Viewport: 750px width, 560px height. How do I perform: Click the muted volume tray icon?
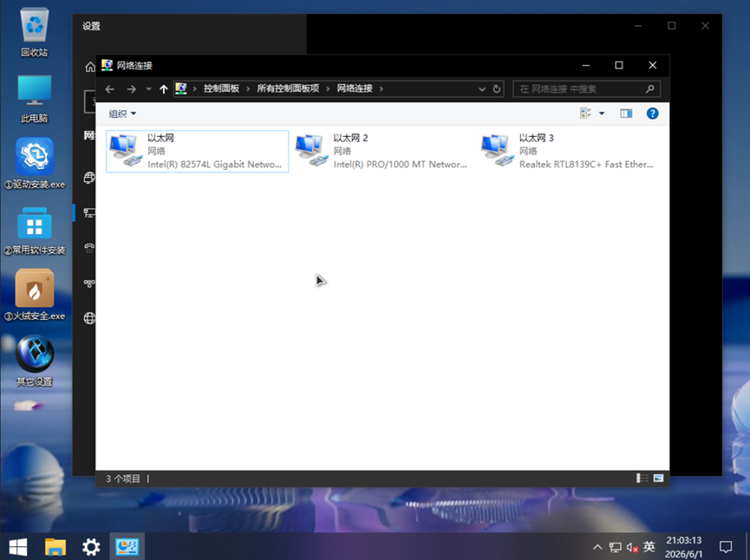[632, 547]
